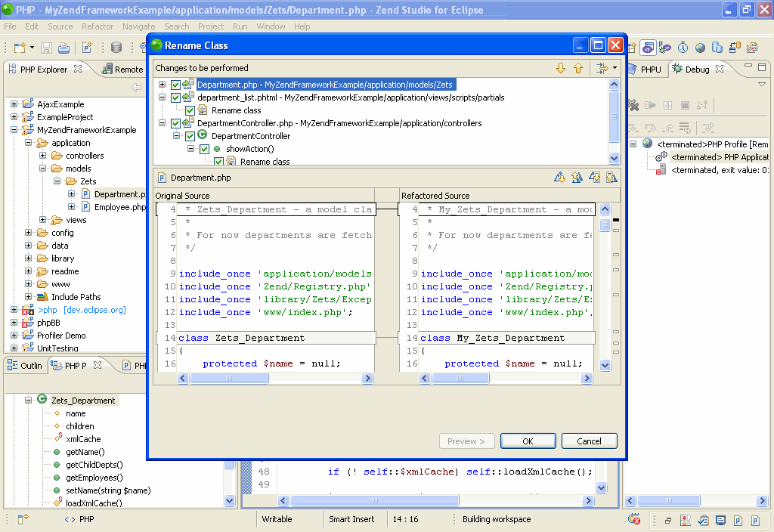Click the error status icon in bottom status bar
The height and width of the screenshot is (532, 774).
click(634, 519)
